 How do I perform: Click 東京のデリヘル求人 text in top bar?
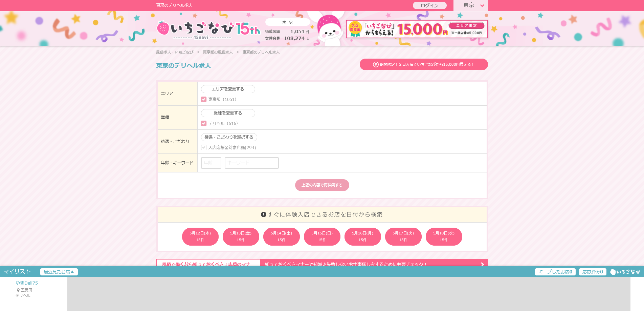[x=174, y=5]
